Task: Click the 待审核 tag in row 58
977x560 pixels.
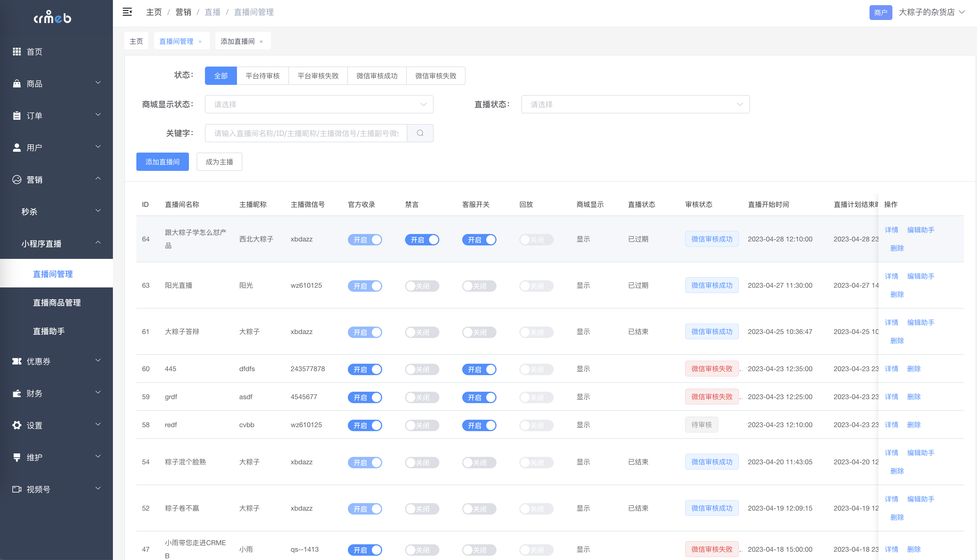Action: click(701, 425)
